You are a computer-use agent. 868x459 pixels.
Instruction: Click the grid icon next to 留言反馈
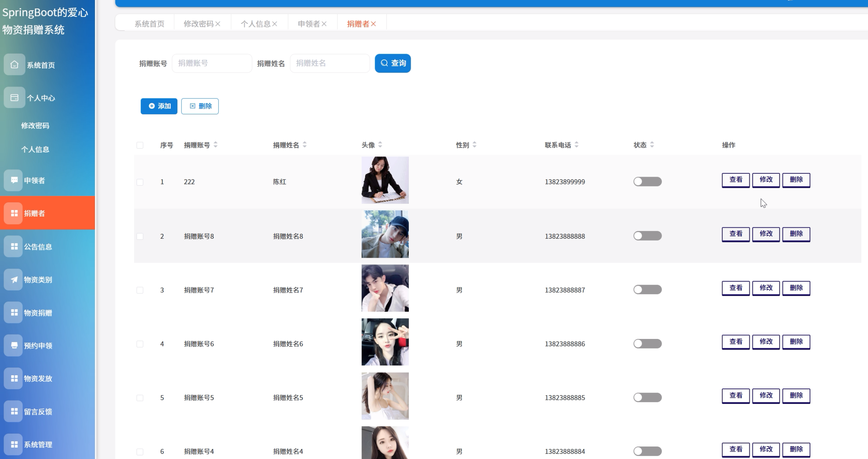pos(14,411)
